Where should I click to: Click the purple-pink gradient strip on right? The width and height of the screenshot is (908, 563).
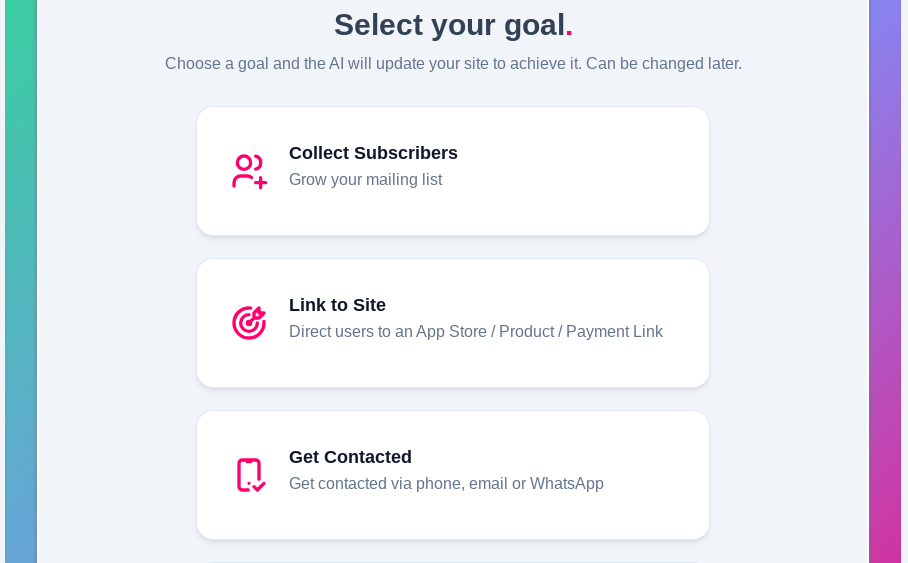click(885, 280)
